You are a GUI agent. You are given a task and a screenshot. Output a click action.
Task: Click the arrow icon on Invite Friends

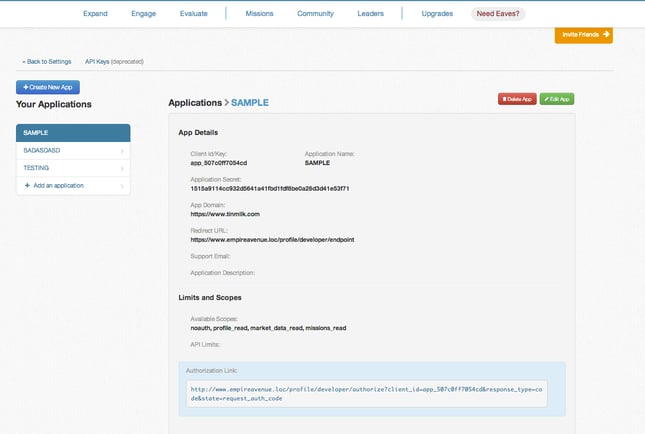[606, 34]
